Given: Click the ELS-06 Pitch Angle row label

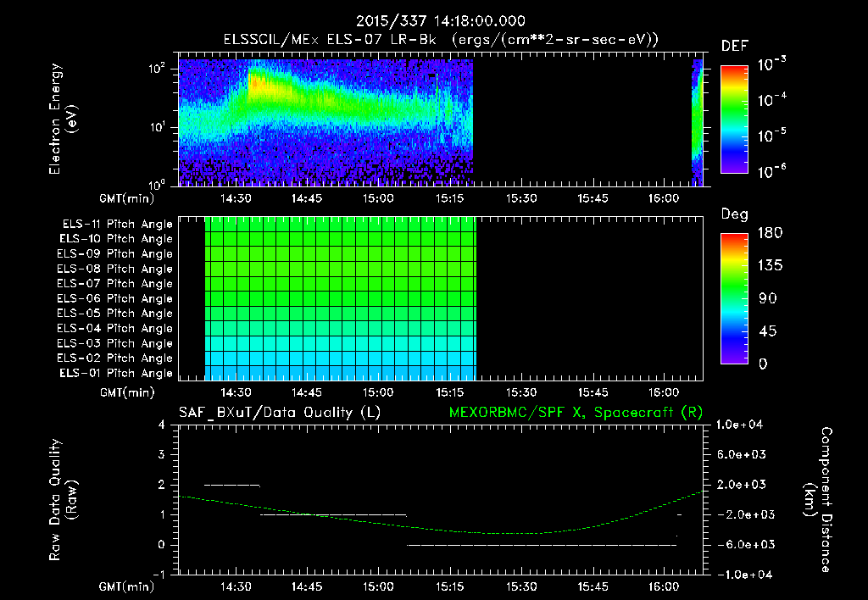Looking at the screenshot, I should point(115,299).
